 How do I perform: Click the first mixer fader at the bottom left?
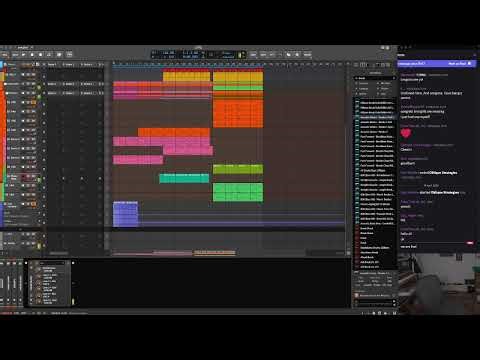click(2, 283)
